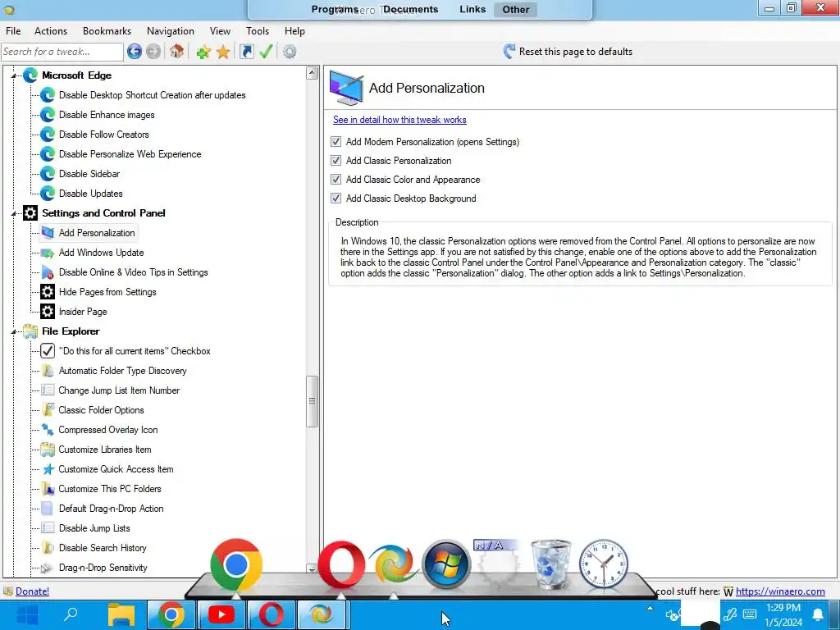This screenshot has height=630, width=840.
Task: Open the Tools menu
Action: [x=258, y=31]
